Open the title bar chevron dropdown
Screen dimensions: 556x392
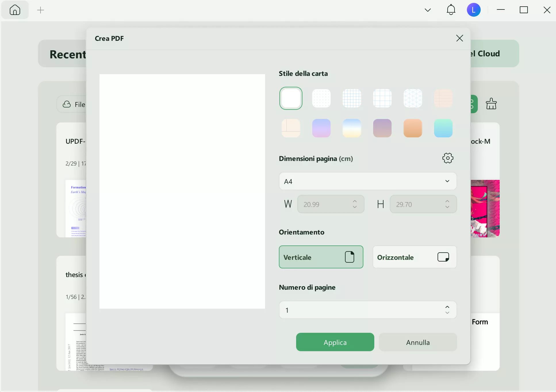click(x=427, y=10)
